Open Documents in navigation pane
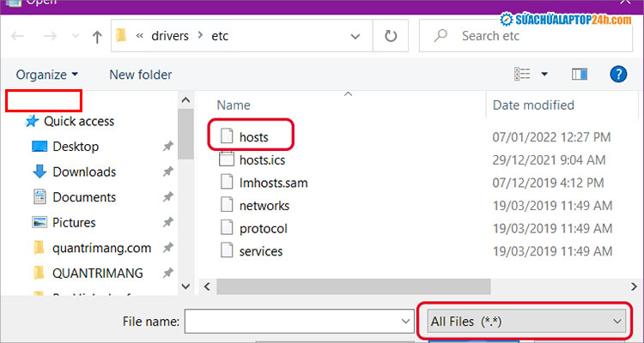 coord(84,197)
